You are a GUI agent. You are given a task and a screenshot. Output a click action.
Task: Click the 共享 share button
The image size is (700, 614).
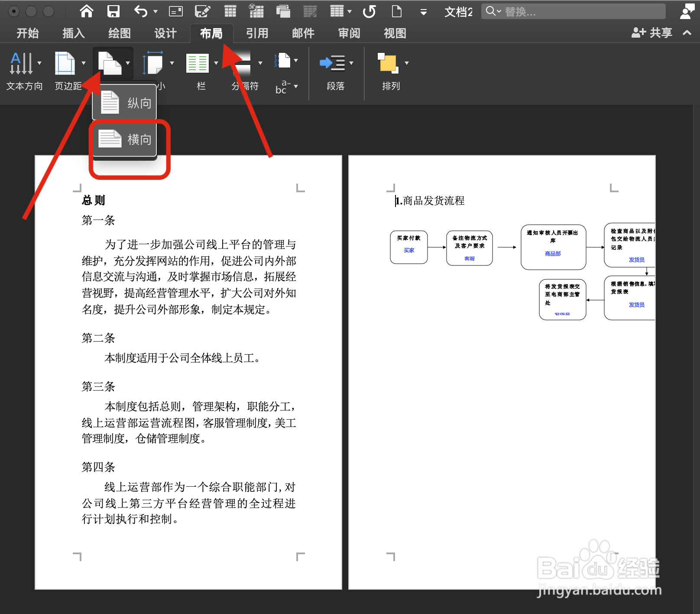652,32
